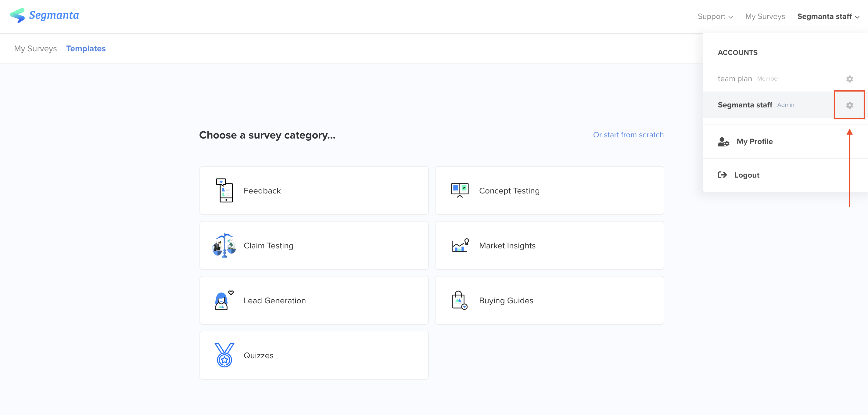
Task: Select the Claim Testing category card
Action: (314, 245)
